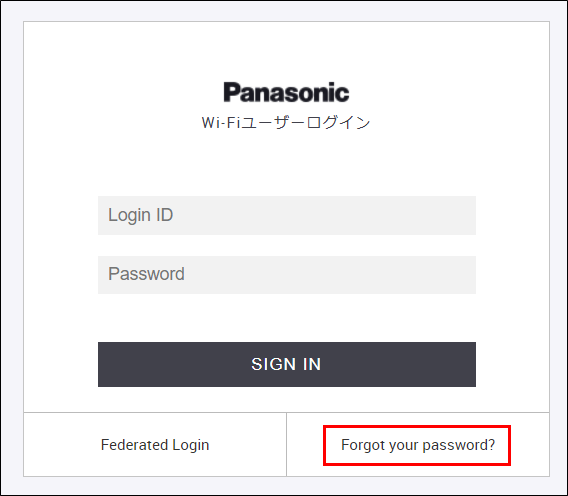
Task: Choose Federated Login in the bottom-left cell
Action: (155, 445)
